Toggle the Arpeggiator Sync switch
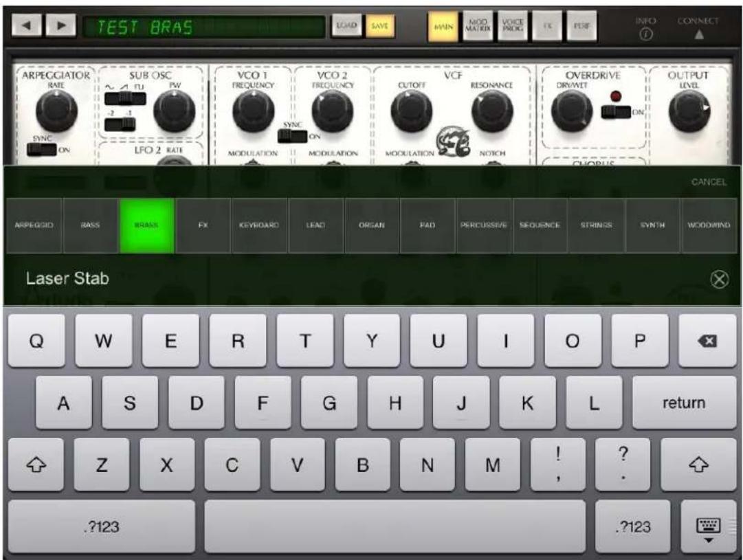Screen dimensions: 743x560 [x=42, y=150]
